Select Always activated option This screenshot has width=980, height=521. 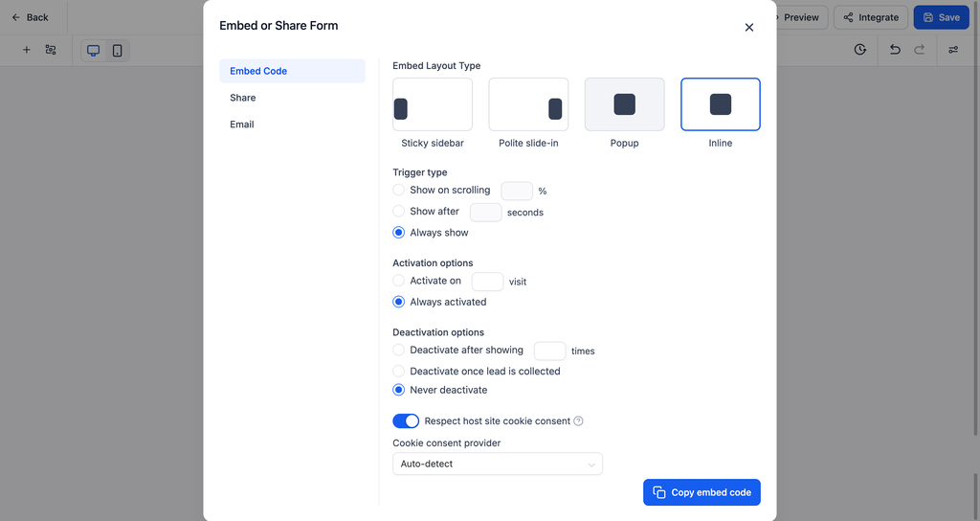point(399,302)
